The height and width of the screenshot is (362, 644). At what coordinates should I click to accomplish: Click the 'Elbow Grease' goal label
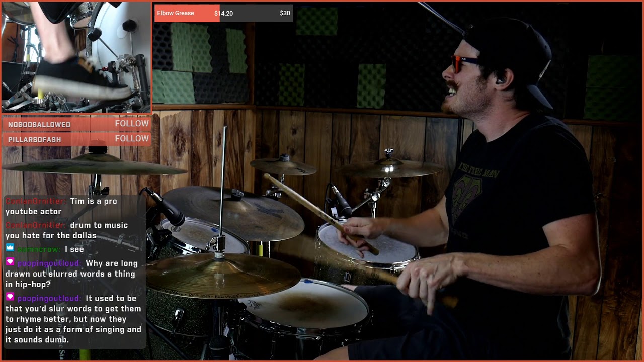pos(176,13)
